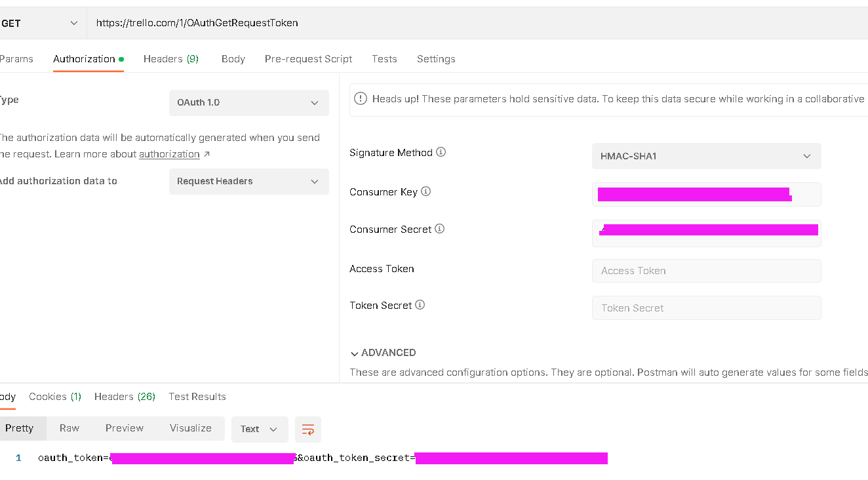
Task: Click the info icon next to Consumer Key
Action: pos(426,191)
